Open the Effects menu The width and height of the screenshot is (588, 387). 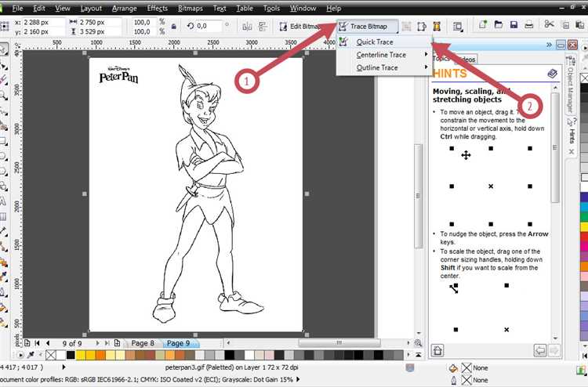click(x=157, y=8)
